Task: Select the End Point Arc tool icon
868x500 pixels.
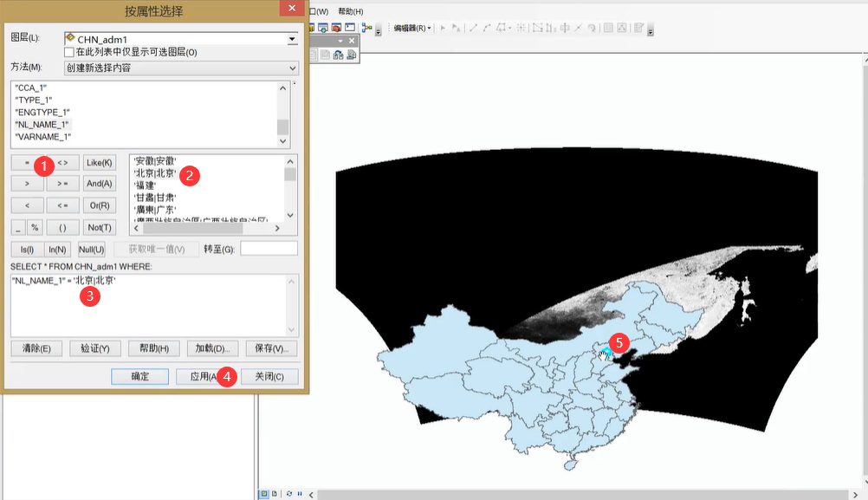Action: (487, 28)
